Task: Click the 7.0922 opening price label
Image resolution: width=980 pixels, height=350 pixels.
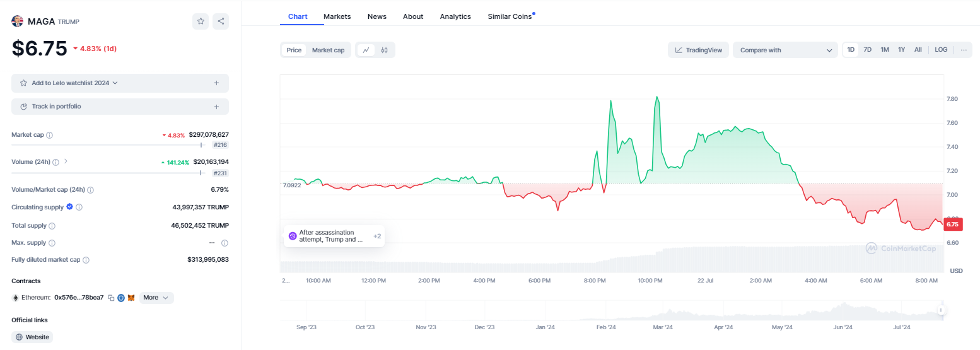Action: point(291,185)
